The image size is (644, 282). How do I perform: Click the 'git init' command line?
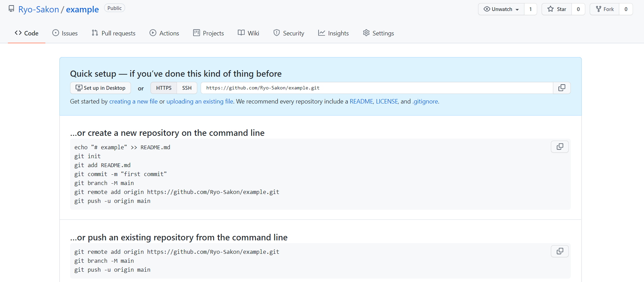[x=87, y=156]
